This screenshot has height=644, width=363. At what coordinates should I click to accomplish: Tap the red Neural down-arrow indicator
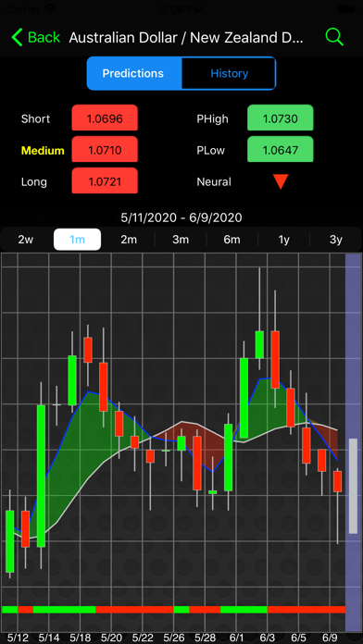[x=281, y=181]
